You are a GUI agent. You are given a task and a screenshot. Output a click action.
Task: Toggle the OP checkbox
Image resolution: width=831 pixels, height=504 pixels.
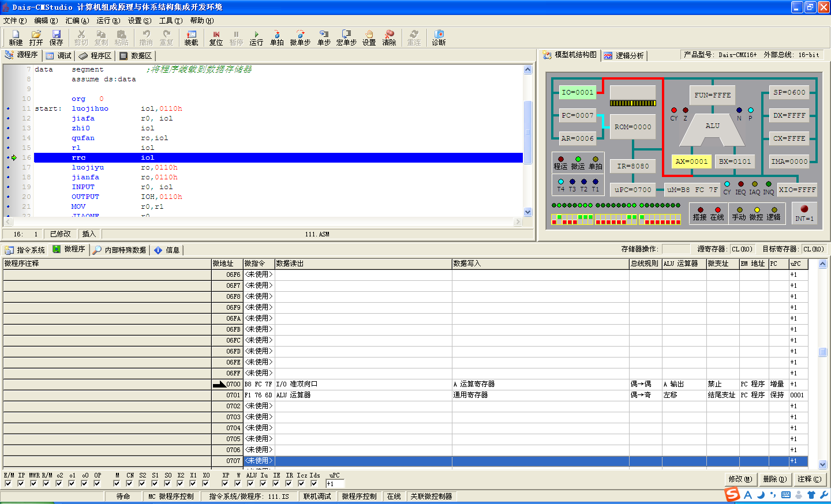pos(97,483)
